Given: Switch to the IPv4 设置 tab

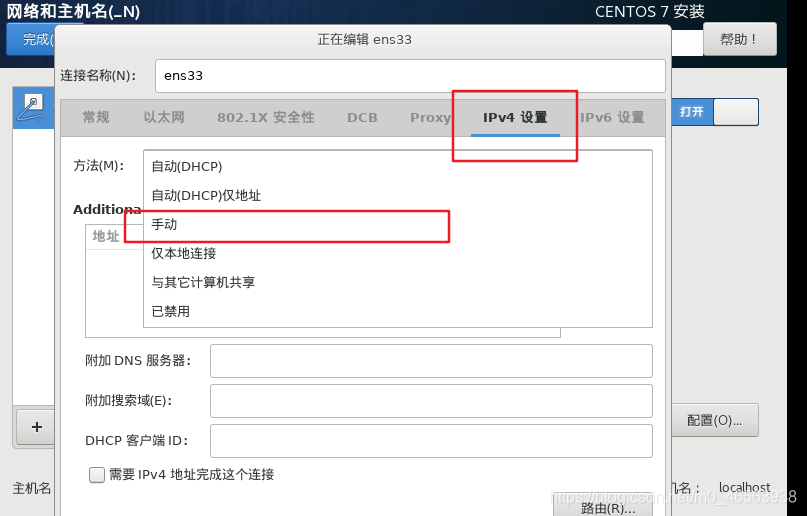Looking at the screenshot, I should pos(515,117).
